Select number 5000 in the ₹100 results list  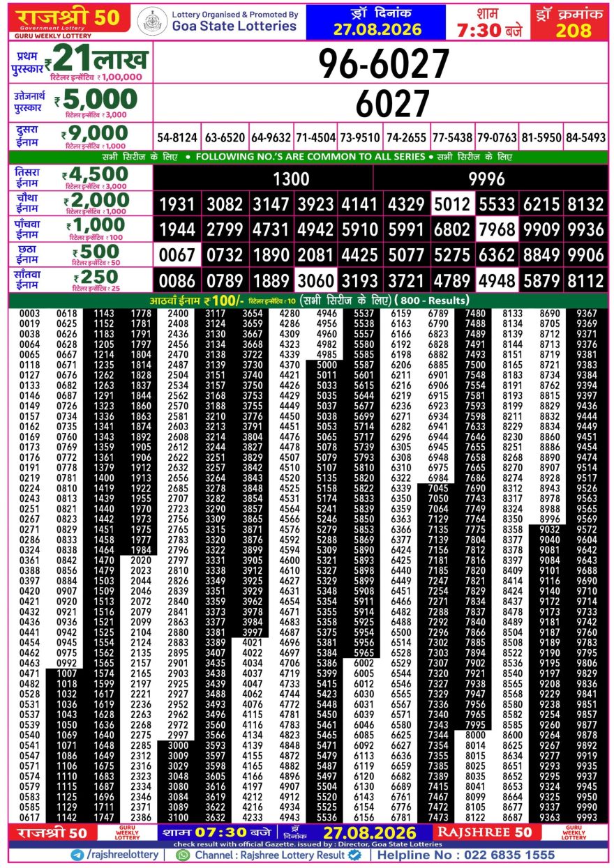[327, 365]
